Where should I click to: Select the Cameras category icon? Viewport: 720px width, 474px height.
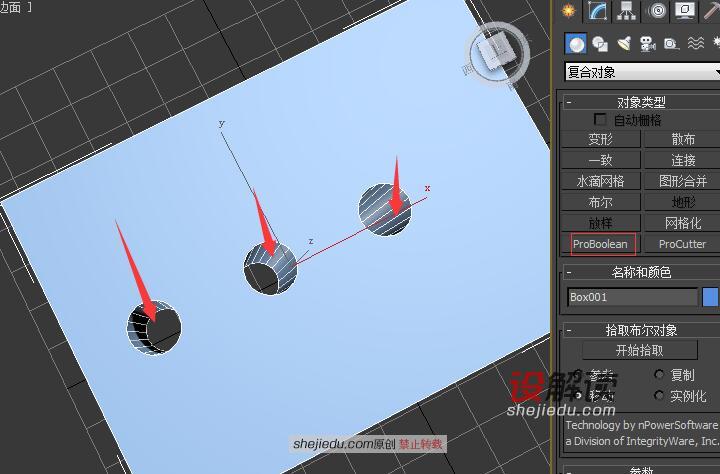pos(647,44)
